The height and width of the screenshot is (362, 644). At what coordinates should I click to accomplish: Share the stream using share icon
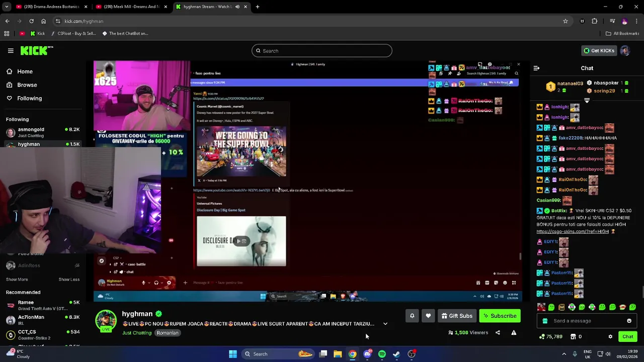(498, 332)
